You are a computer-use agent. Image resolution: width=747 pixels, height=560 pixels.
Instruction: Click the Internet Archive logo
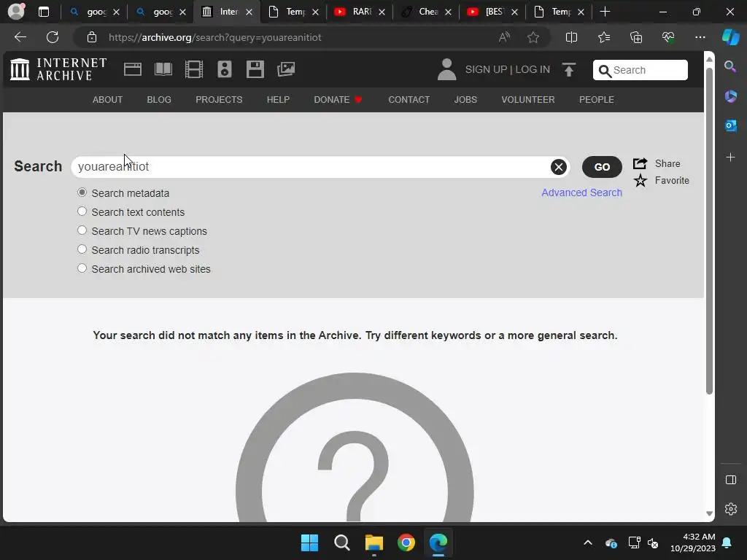point(58,69)
